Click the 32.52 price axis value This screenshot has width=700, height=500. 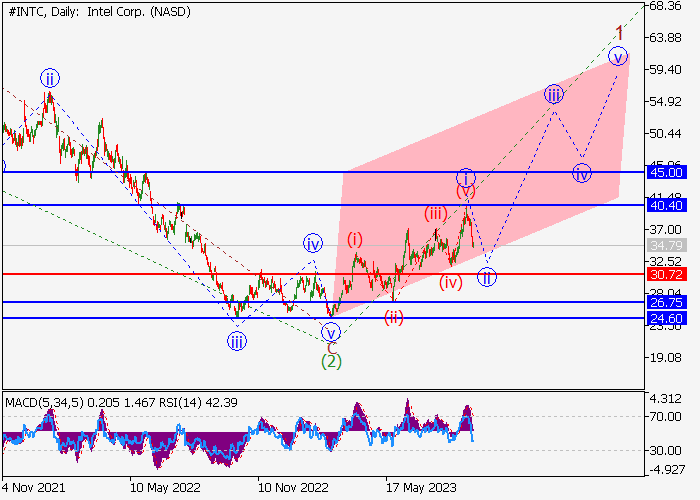[x=665, y=261]
